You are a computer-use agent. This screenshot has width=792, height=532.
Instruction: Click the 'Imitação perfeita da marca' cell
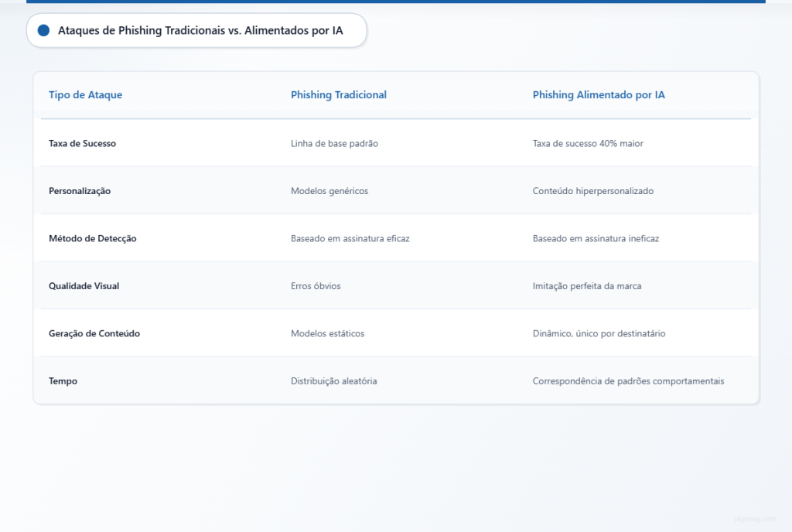pos(587,285)
